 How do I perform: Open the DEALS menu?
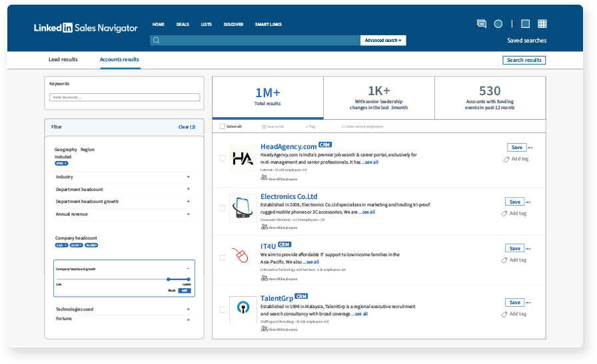click(x=183, y=25)
